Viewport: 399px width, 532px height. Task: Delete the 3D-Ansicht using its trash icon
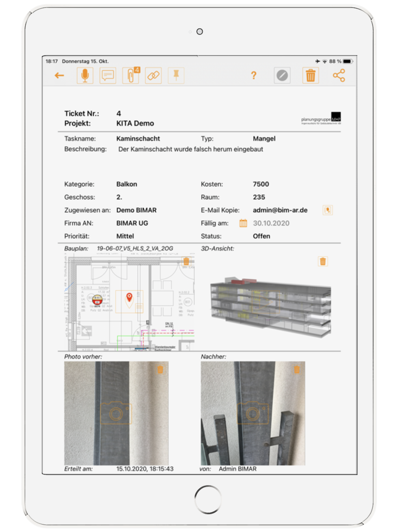322,261
